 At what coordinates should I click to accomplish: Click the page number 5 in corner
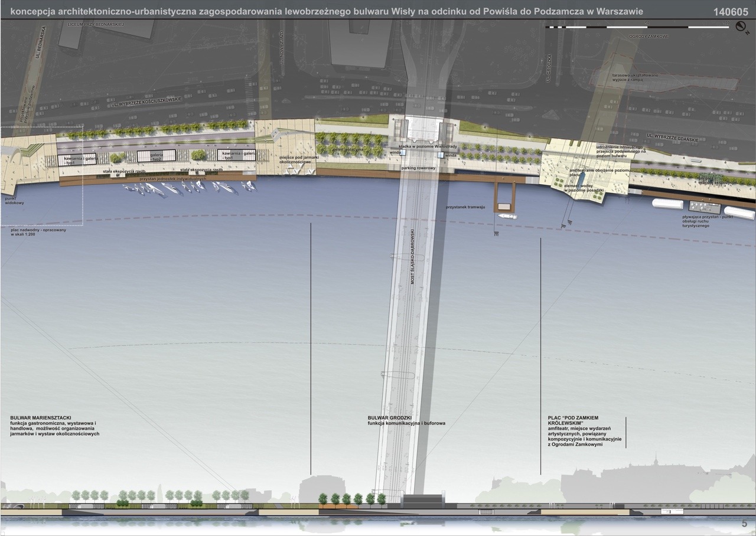tap(744, 524)
